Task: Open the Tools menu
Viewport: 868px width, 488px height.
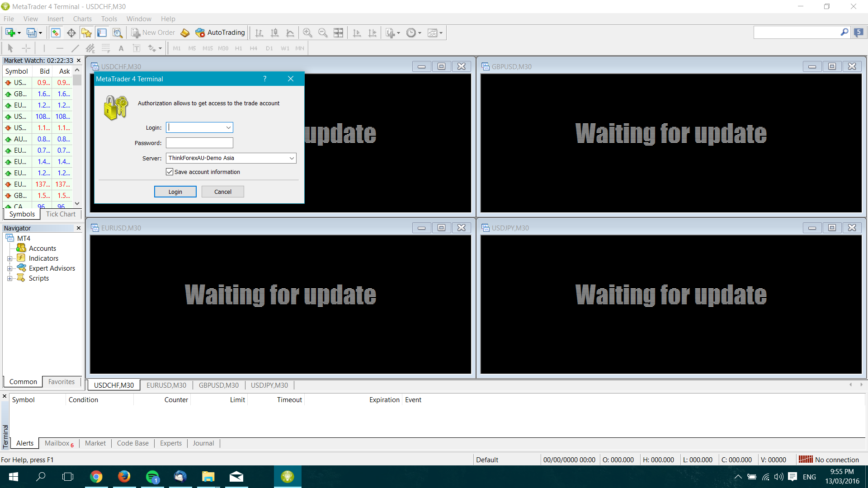Action: point(109,19)
